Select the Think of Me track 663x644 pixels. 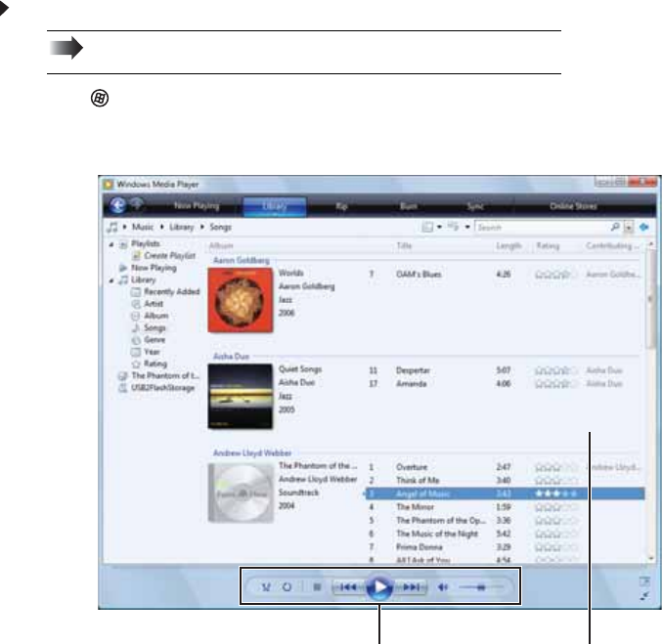pyautogui.click(x=418, y=481)
